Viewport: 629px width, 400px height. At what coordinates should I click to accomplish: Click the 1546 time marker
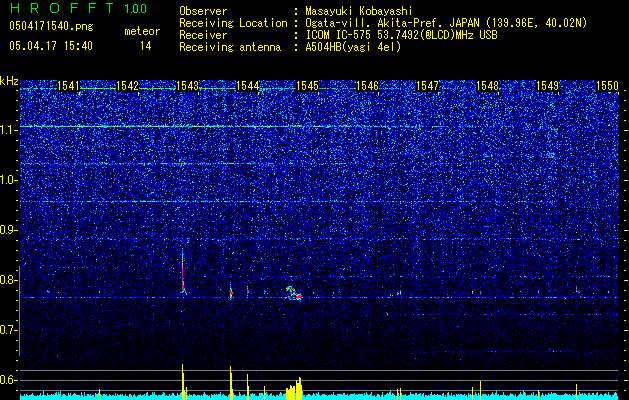(x=367, y=86)
